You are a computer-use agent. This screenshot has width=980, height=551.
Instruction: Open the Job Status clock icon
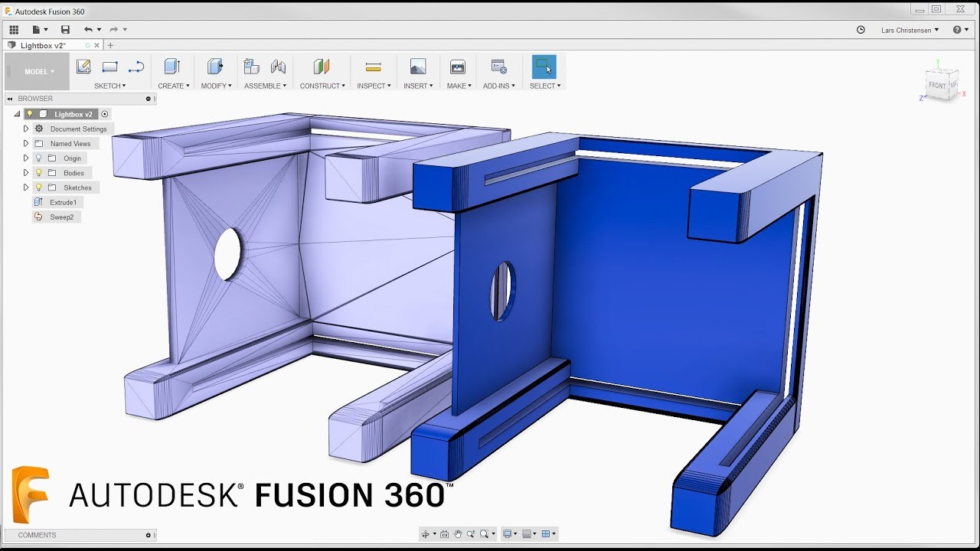(861, 30)
